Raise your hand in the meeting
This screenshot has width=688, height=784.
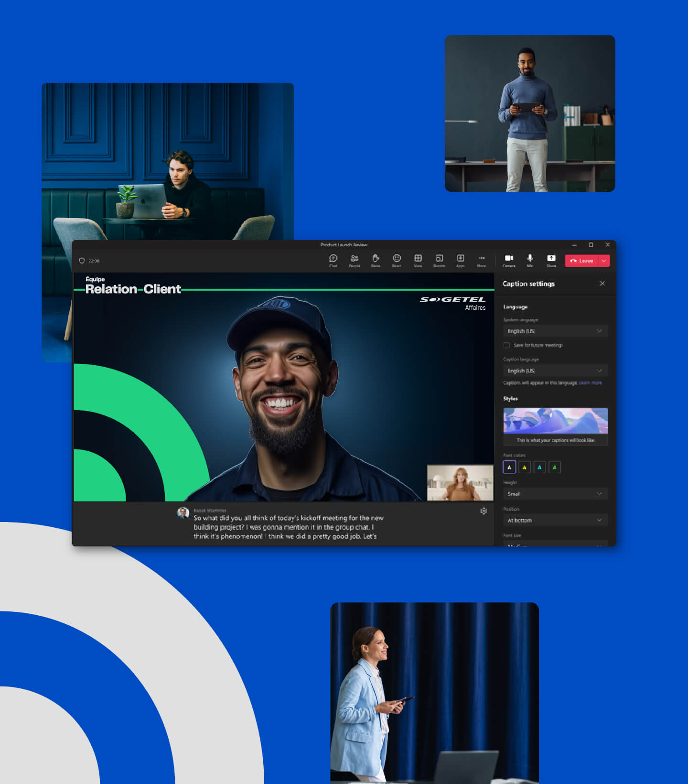click(376, 260)
